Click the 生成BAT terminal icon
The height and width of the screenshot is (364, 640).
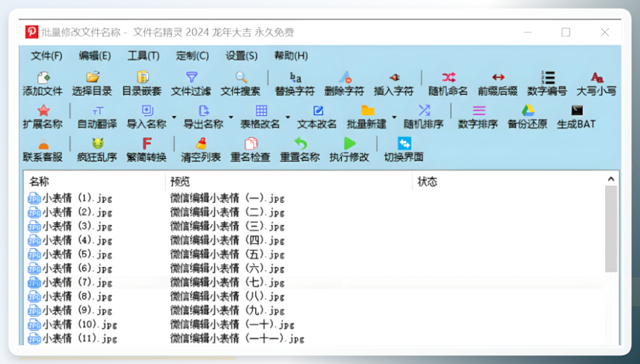pos(576,110)
